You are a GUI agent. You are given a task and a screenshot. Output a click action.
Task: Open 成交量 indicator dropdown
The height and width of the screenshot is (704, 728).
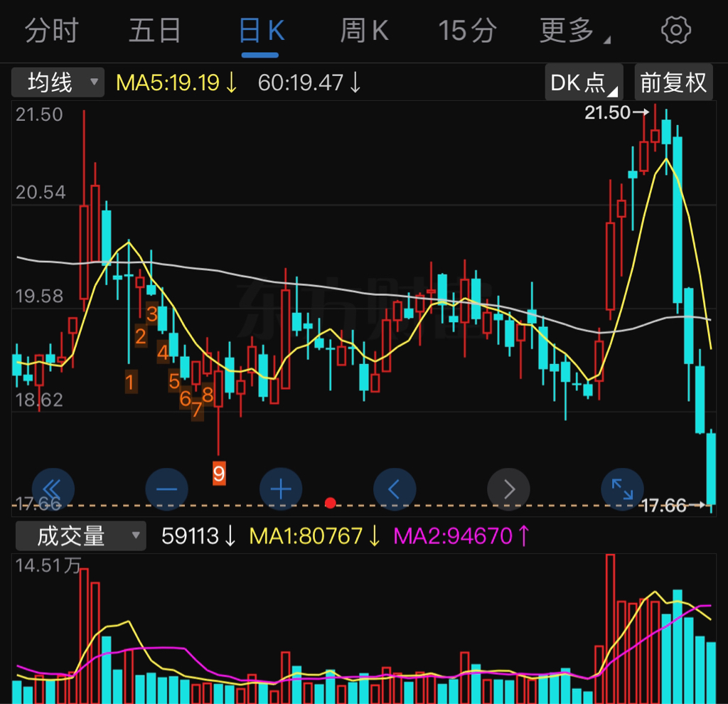pyautogui.click(x=81, y=536)
